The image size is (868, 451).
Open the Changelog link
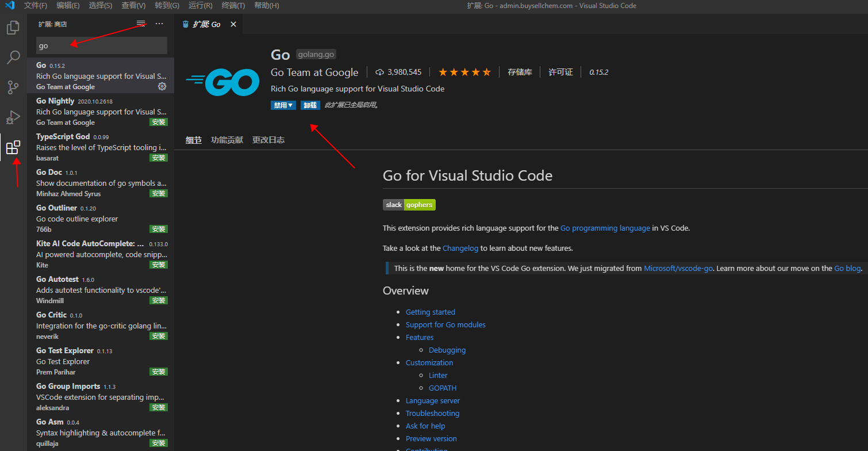[x=460, y=249]
